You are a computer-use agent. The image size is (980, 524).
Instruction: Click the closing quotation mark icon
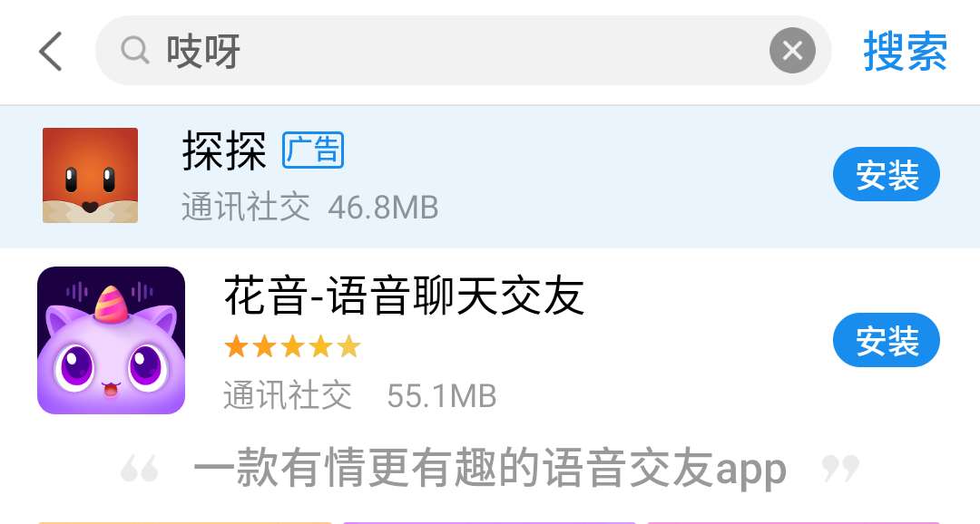pyautogui.click(x=840, y=469)
